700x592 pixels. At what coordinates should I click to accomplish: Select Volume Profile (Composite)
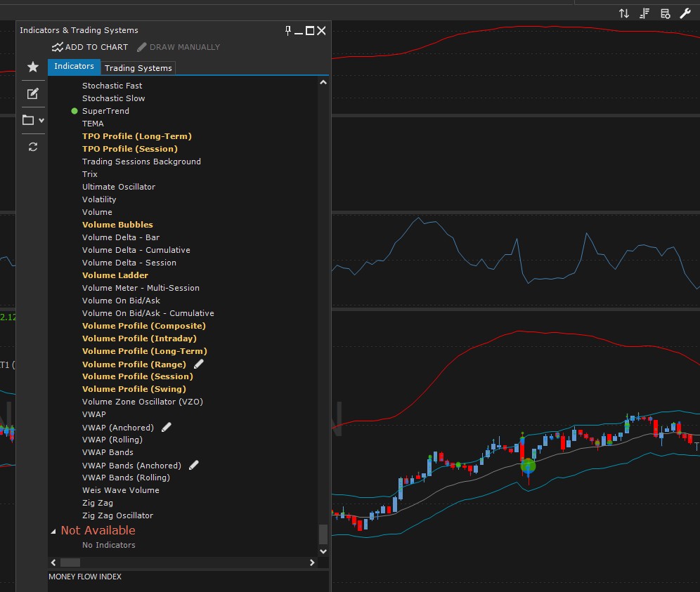(144, 326)
